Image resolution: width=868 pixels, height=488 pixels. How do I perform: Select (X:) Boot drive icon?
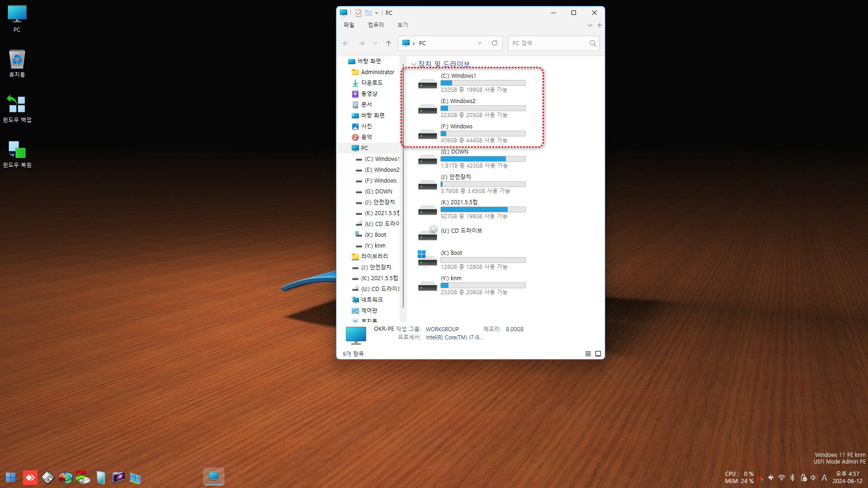click(427, 258)
